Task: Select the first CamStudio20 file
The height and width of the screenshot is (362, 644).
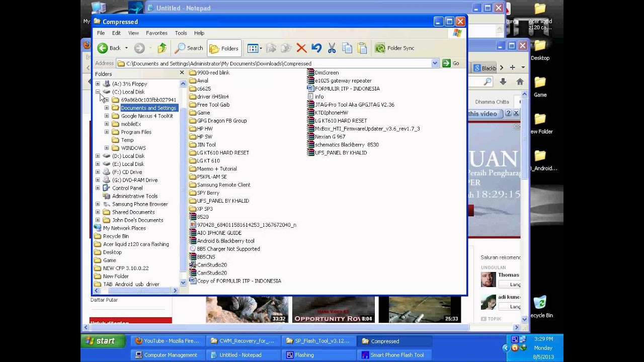Action: tap(208, 265)
